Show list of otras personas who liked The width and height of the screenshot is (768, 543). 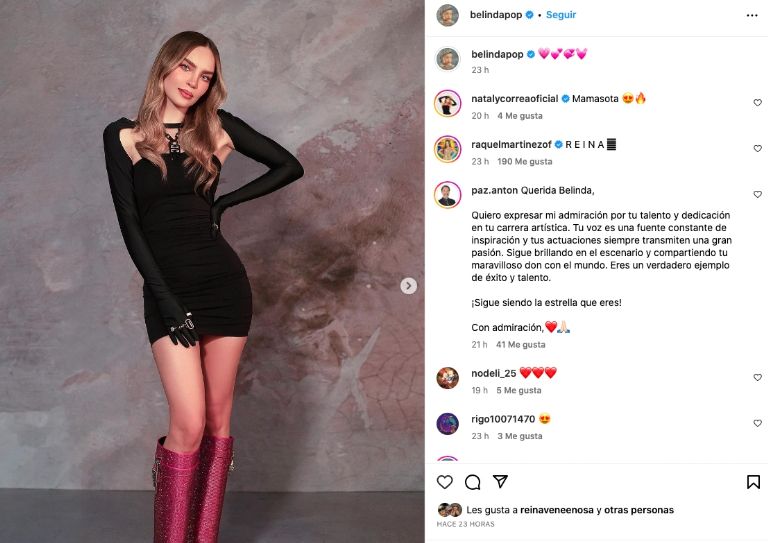[x=638, y=510]
